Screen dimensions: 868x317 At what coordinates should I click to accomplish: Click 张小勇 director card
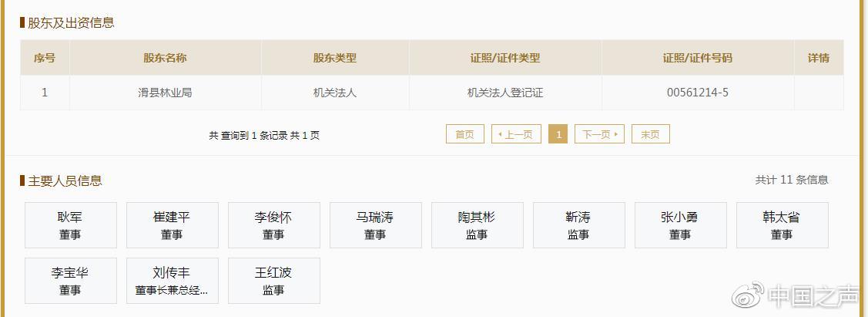(x=681, y=225)
